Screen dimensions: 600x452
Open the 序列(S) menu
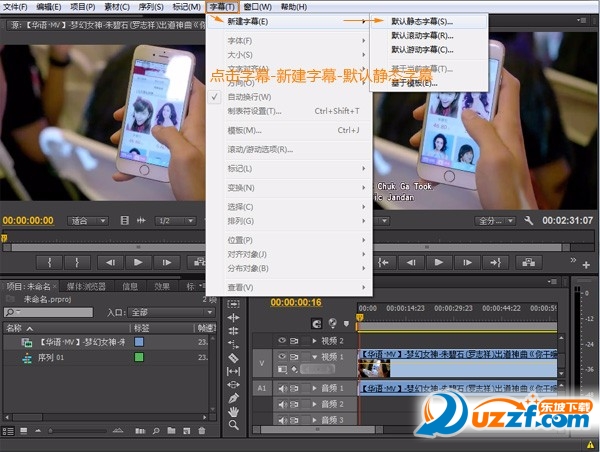tap(151, 7)
